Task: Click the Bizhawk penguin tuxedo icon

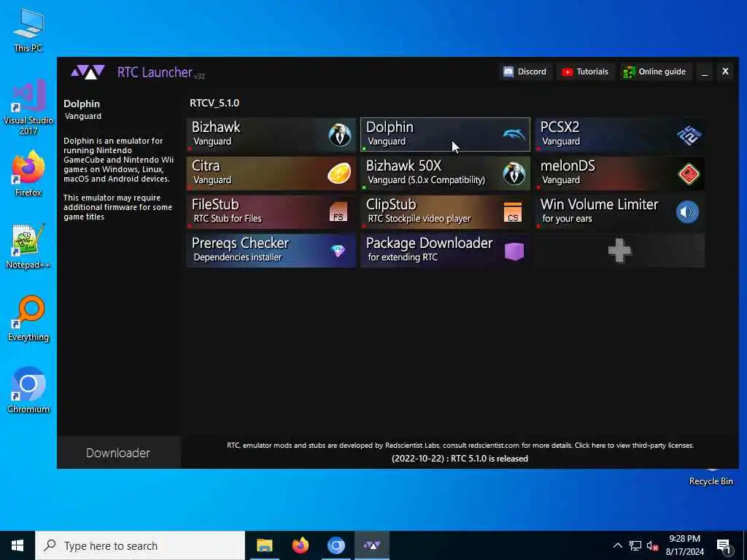Action: pos(340,135)
